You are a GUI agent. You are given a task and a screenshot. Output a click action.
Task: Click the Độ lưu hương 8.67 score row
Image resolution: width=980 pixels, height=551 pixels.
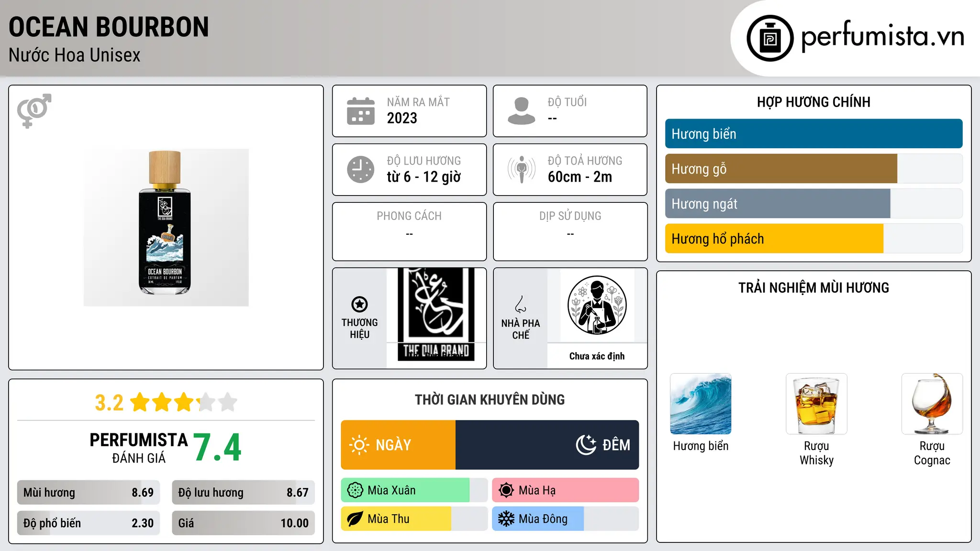[244, 493]
